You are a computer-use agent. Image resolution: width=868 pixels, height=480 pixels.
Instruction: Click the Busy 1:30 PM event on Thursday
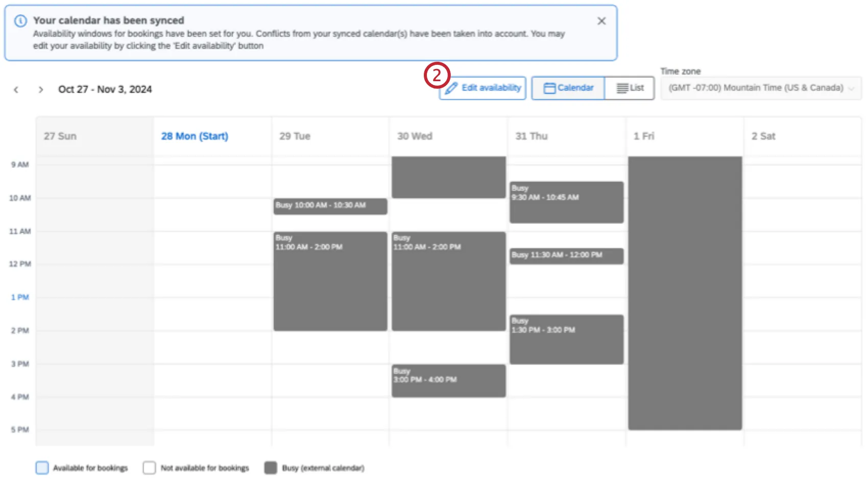click(566, 339)
